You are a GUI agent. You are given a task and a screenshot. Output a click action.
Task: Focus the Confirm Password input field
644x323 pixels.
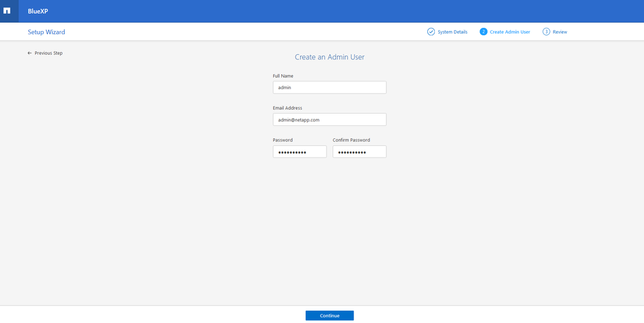click(359, 152)
